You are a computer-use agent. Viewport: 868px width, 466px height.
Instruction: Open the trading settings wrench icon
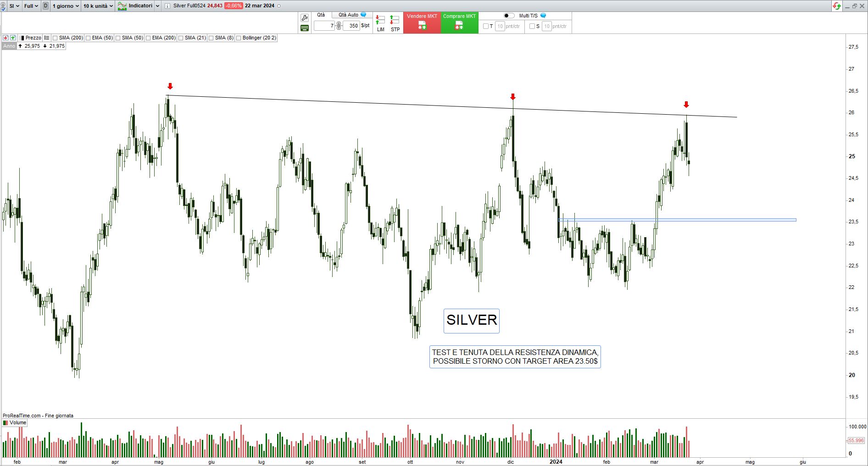305,18
